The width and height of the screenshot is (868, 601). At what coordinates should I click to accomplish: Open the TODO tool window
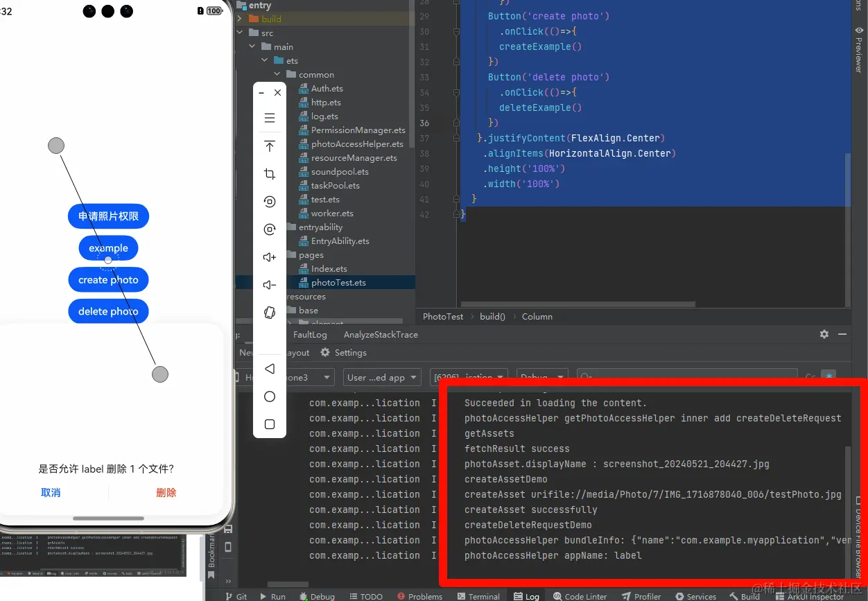(365, 596)
